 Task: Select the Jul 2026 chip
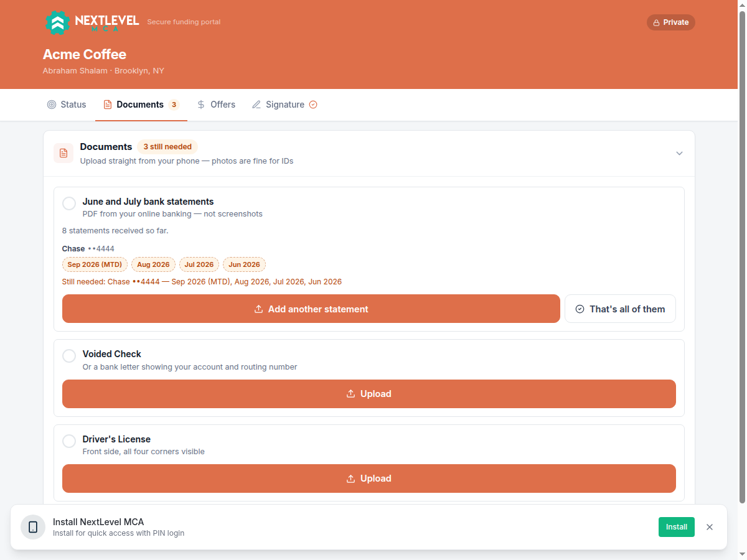(x=199, y=264)
